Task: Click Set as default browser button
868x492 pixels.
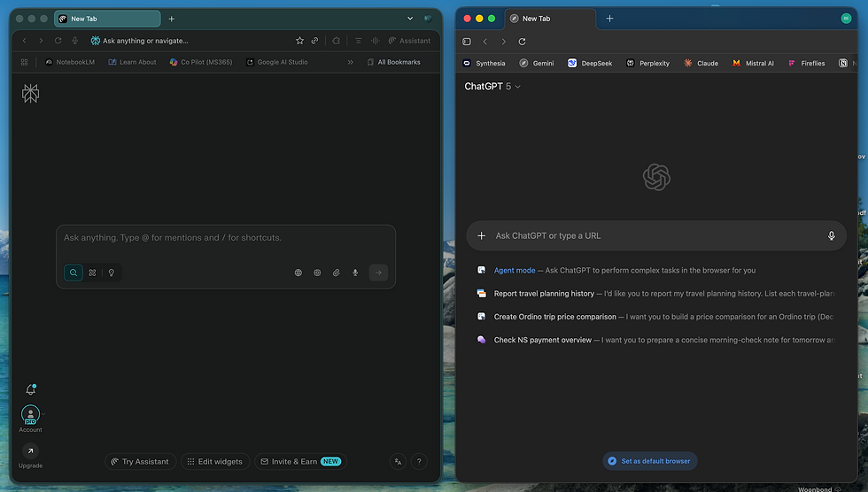Action: pyautogui.click(x=650, y=461)
